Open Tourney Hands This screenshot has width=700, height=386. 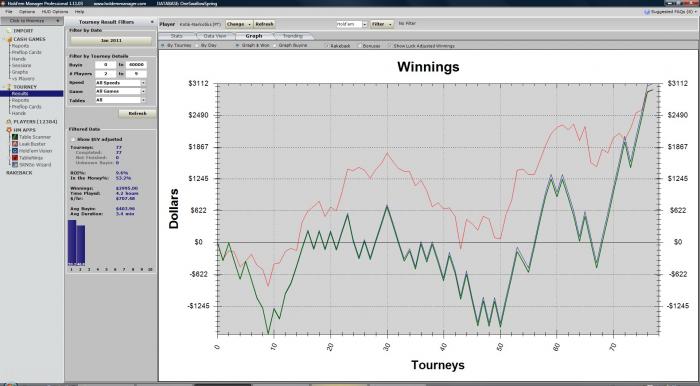(19, 113)
